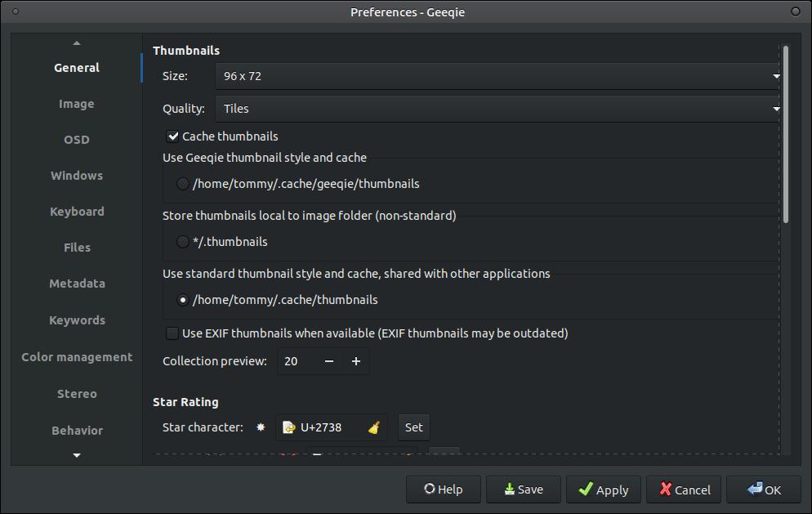
Task: Save the preferences with the Save button
Action: pos(524,489)
